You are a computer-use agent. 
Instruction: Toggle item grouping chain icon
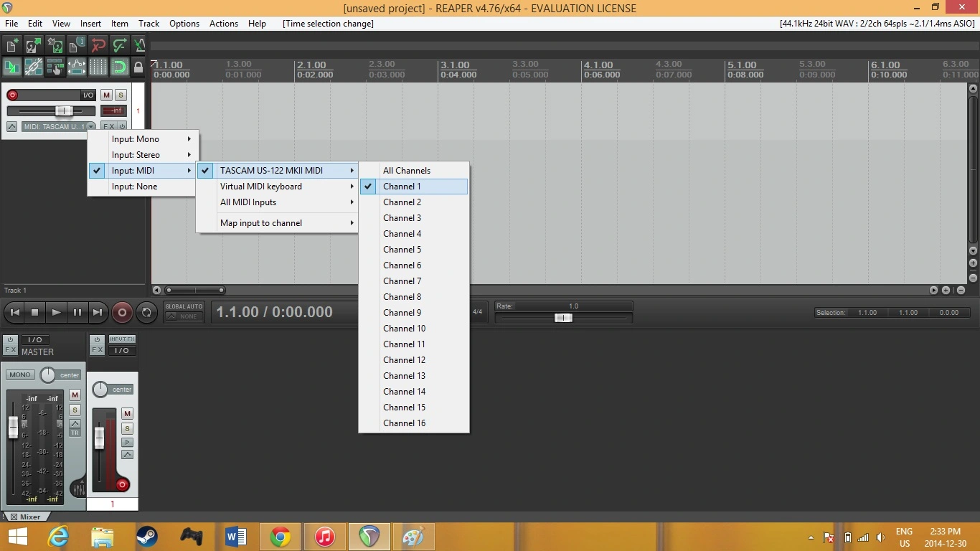34,67
